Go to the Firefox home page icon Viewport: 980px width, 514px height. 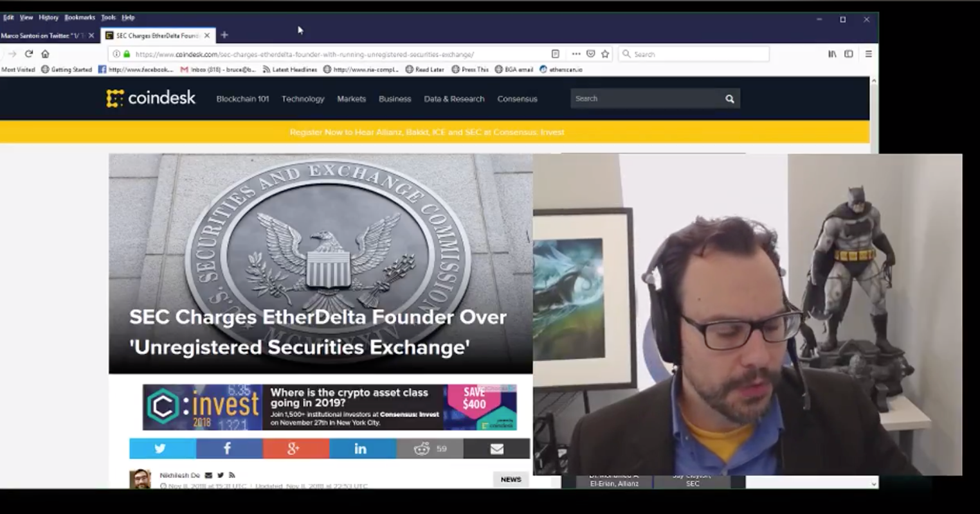click(x=45, y=54)
